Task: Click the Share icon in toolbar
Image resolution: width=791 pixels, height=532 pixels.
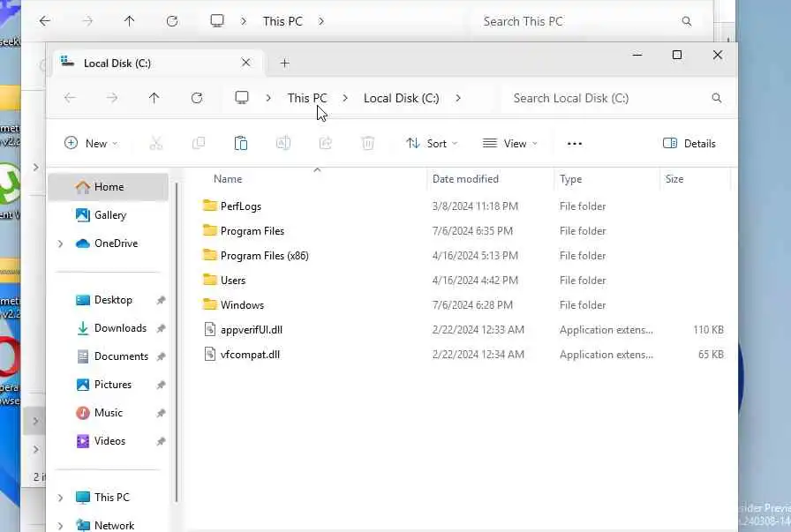Action: 326,144
